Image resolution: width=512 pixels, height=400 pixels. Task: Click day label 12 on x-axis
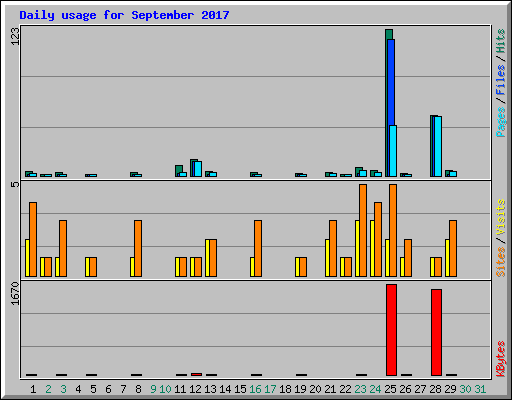(195, 389)
